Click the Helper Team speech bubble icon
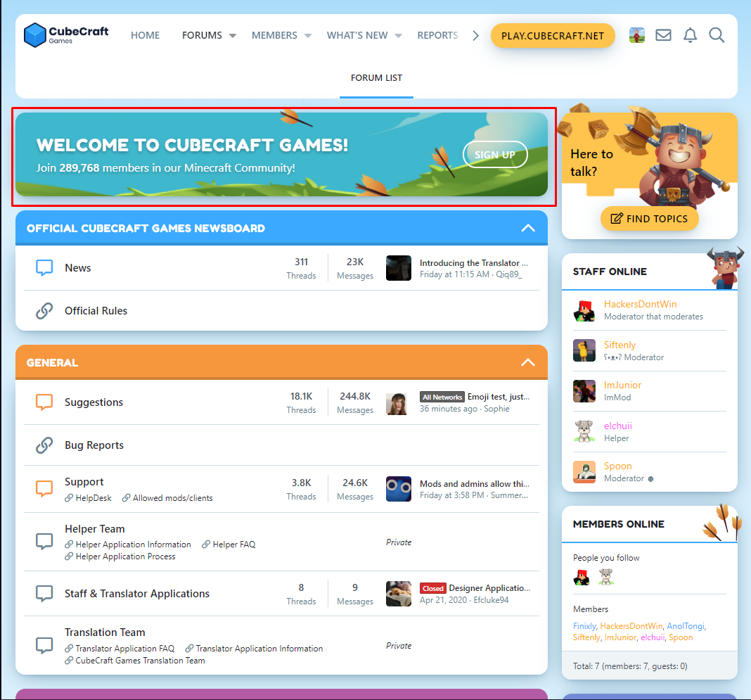The width and height of the screenshot is (751, 700). pyautogui.click(x=44, y=542)
